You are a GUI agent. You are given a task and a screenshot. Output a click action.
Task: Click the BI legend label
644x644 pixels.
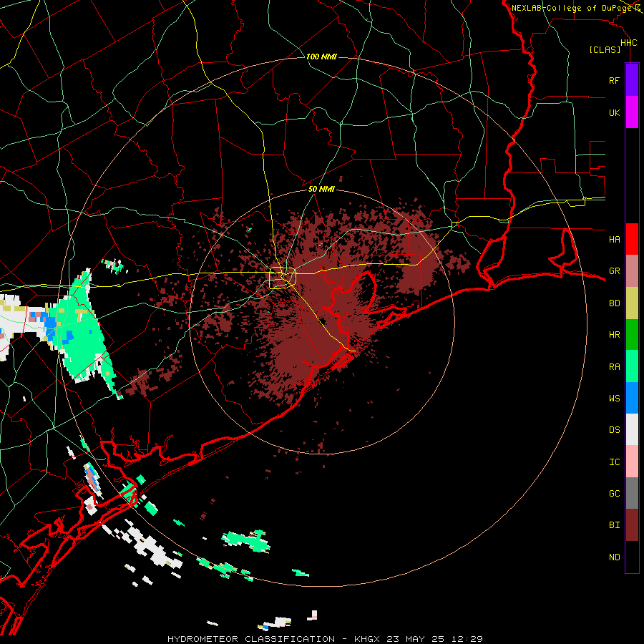pyautogui.click(x=614, y=525)
